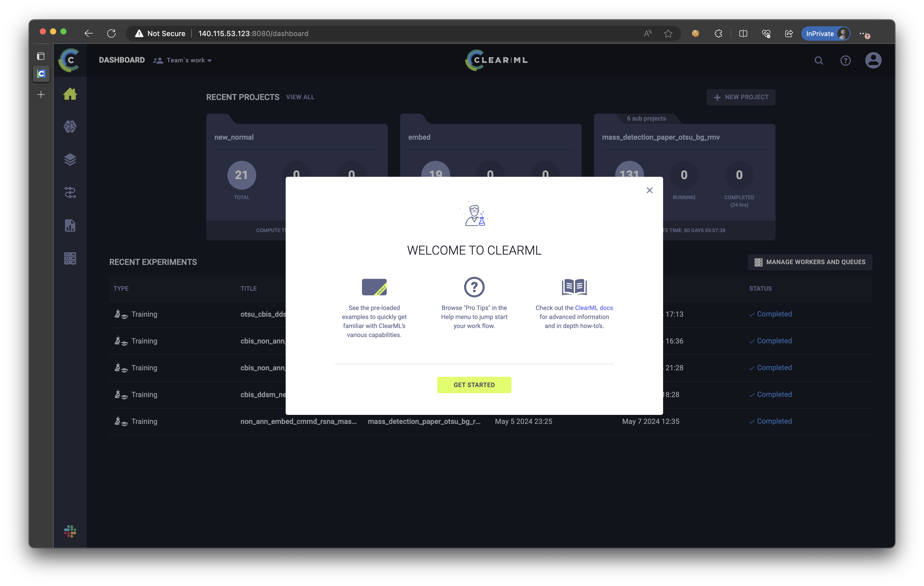
Task: Open the cookie extension icon
Action: (695, 33)
